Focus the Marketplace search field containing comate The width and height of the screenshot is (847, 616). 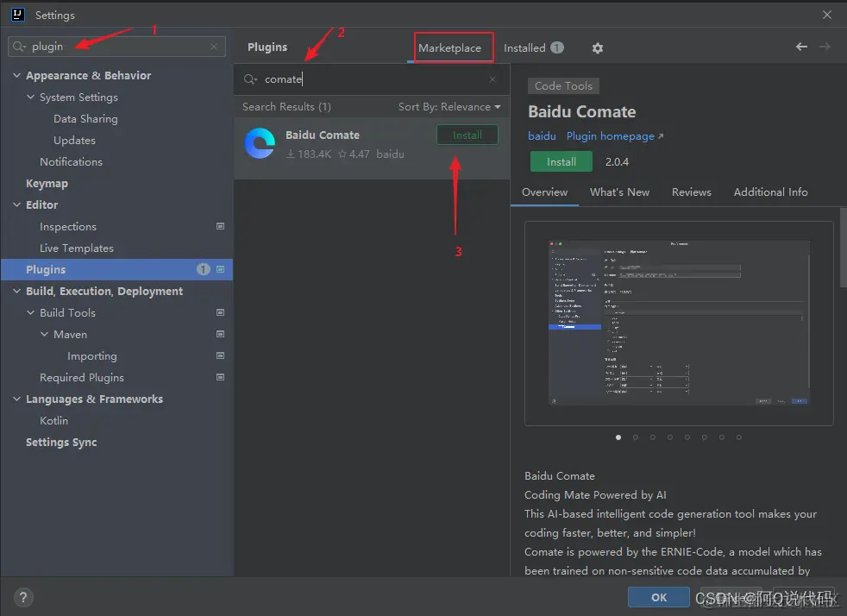click(373, 79)
